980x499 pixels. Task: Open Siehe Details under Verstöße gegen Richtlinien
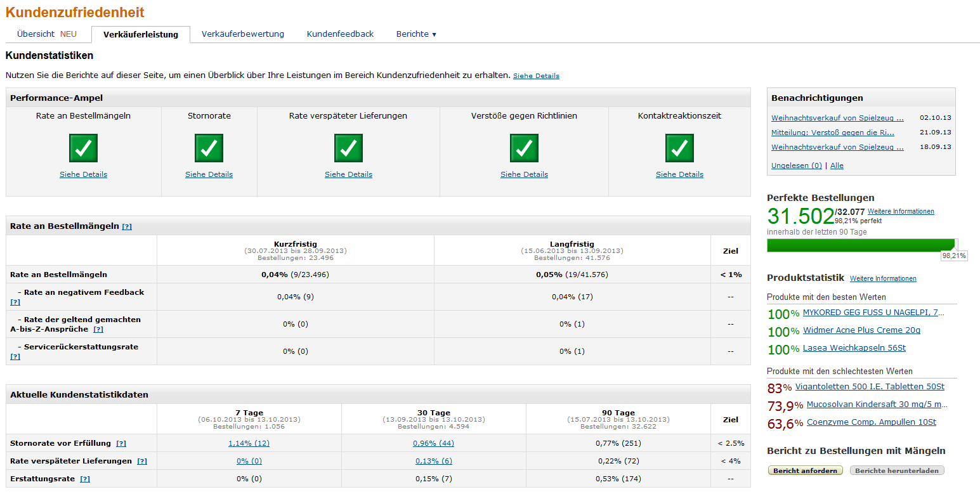point(524,174)
